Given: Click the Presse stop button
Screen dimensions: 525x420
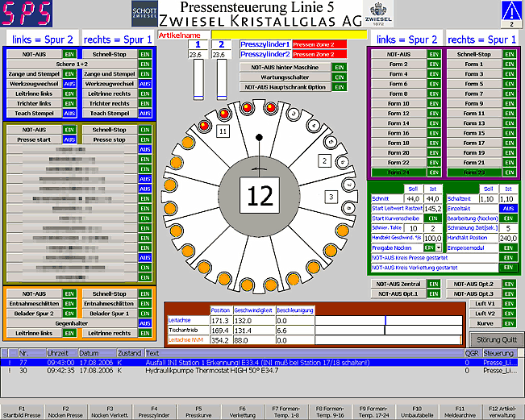Looking at the screenshot, I should [110, 139].
